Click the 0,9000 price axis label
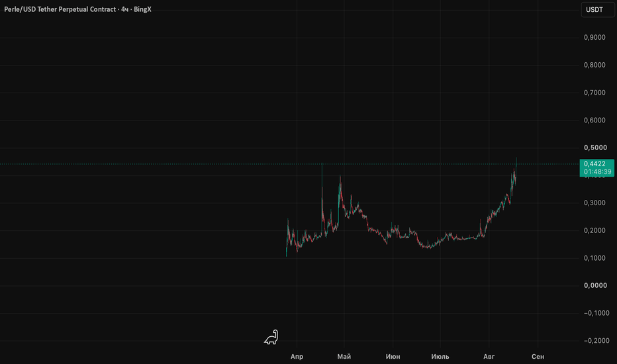 [x=594, y=37]
